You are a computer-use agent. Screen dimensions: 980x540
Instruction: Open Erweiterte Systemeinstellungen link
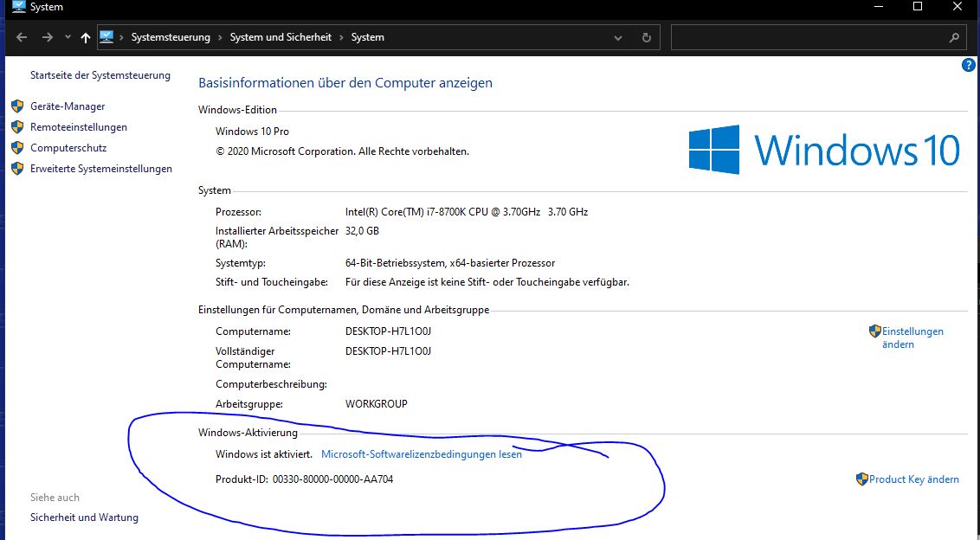pos(101,169)
